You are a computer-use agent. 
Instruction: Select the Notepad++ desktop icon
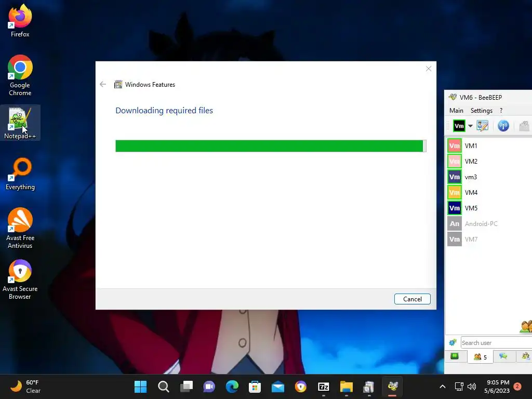[x=20, y=123]
